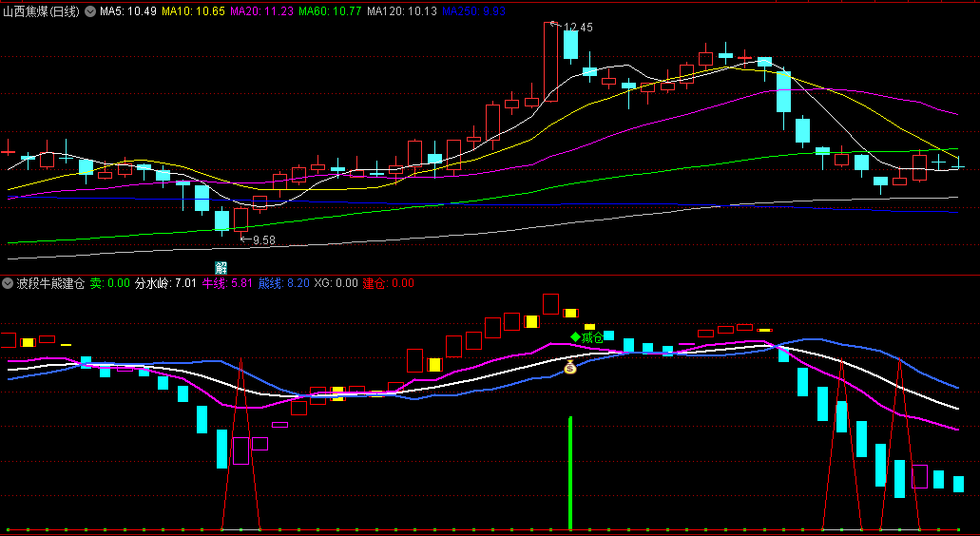The image size is (980, 536).
Task: Click the tall red candle at 12.45
Action: point(550,61)
